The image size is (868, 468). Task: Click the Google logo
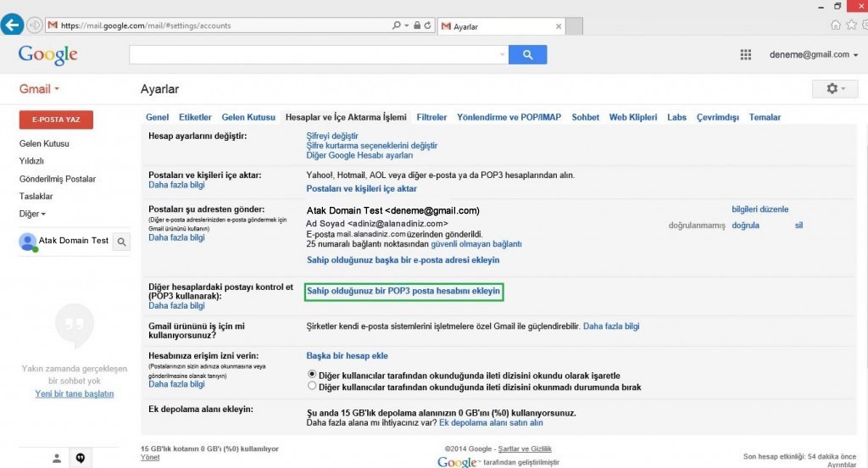click(x=48, y=55)
